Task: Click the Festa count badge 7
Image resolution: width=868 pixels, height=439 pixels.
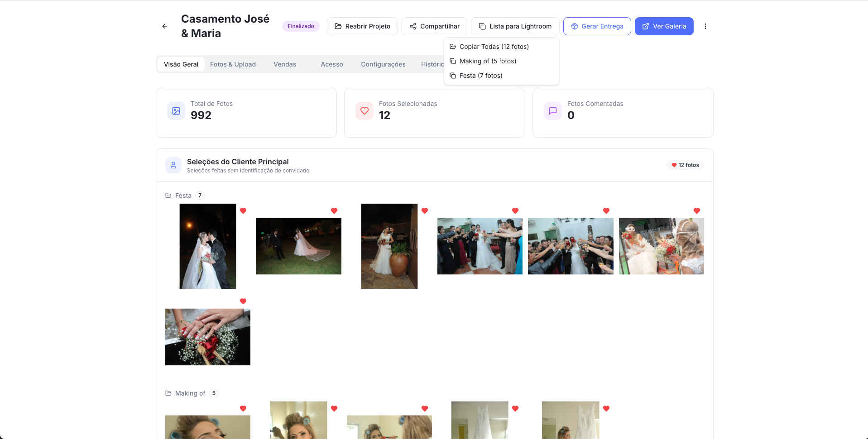Action: (x=200, y=196)
